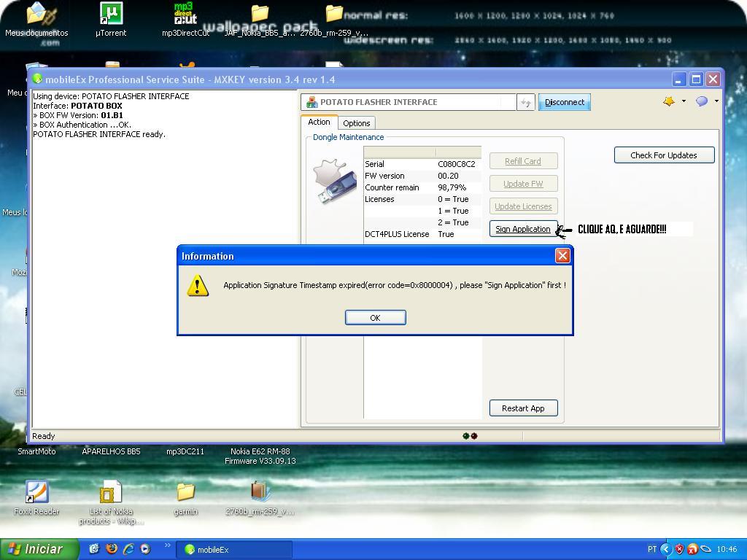Expand hidden tray icons arrow
747x560 pixels.
665,549
